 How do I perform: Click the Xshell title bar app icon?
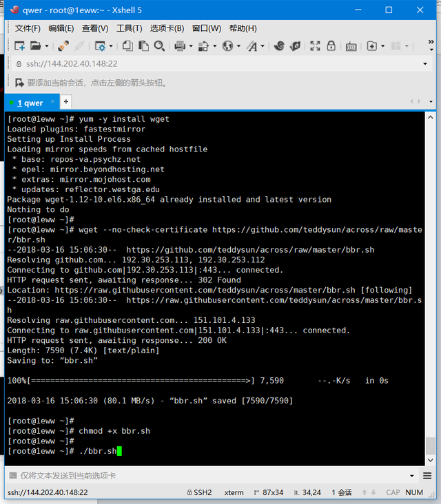tap(14, 10)
